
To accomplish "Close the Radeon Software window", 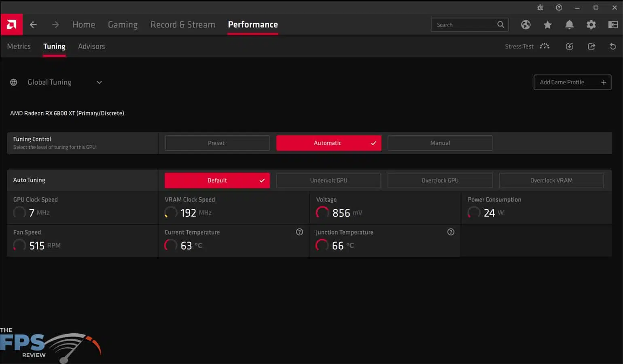I will coord(615,8).
